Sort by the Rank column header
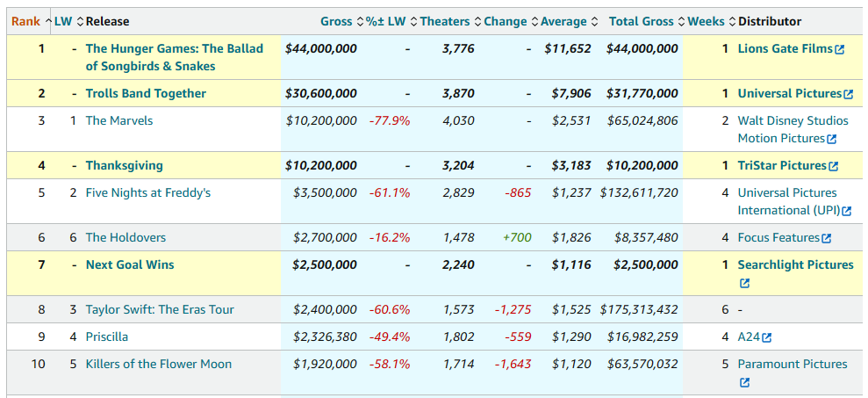The height and width of the screenshot is (398, 868). point(25,21)
